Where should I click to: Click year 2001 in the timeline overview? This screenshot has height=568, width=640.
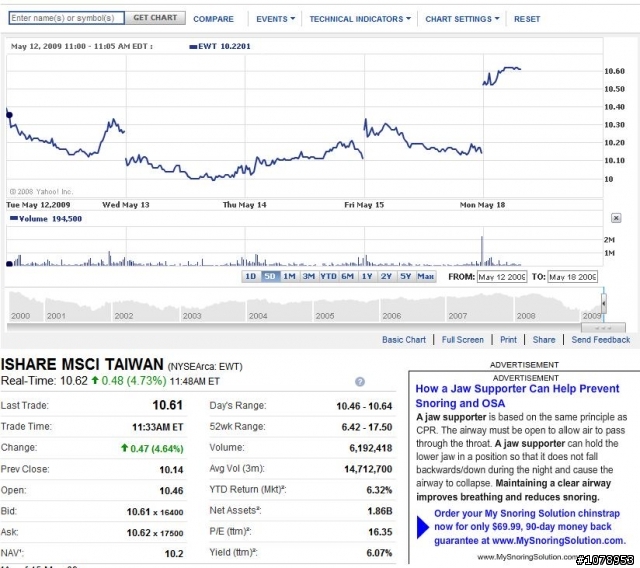point(56,316)
